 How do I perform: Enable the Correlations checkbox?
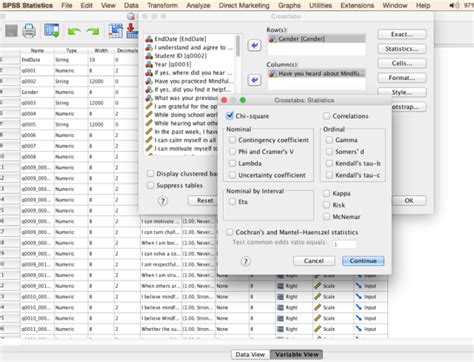[x=327, y=116]
